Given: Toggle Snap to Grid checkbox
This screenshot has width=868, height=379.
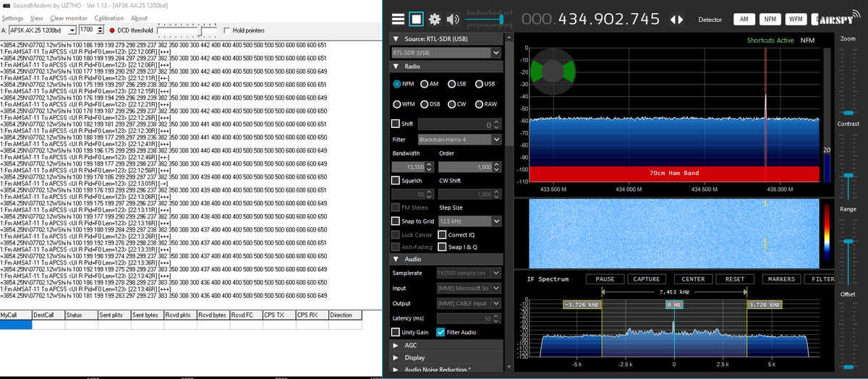Looking at the screenshot, I should [x=396, y=221].
